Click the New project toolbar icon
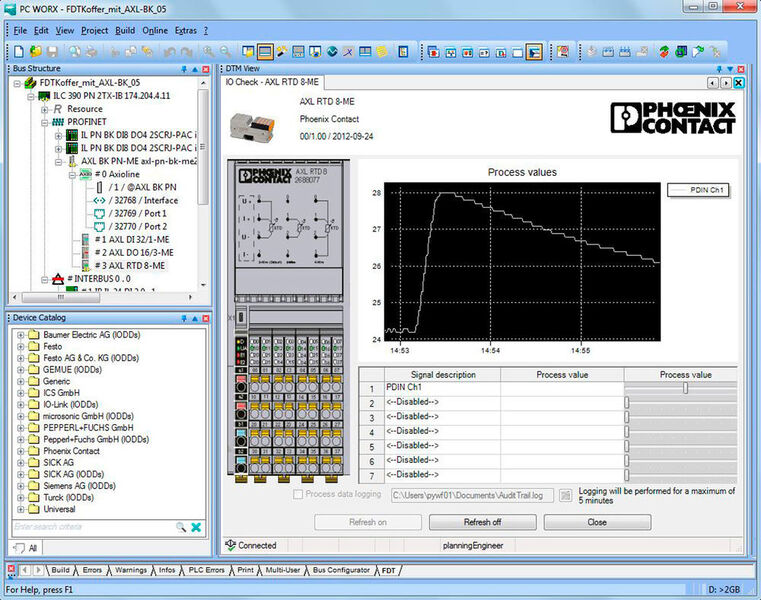The image size is (761, 600). click(19, 51)
